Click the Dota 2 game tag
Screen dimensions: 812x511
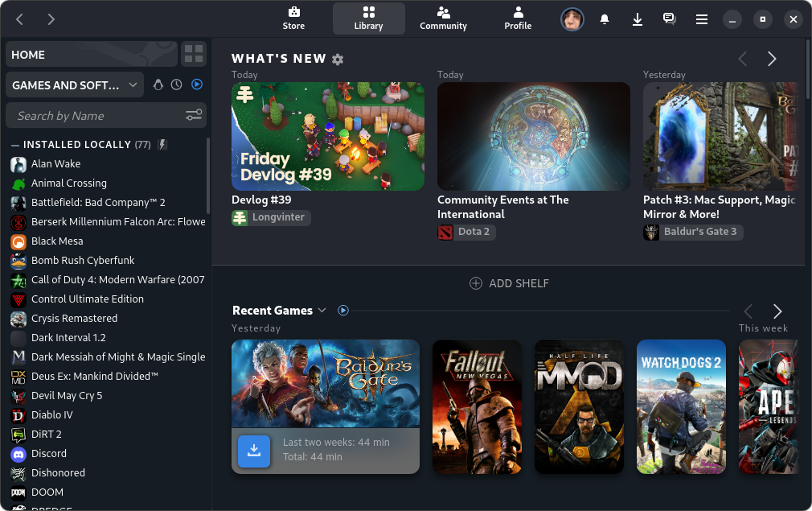pyautogui.click(x=466, y=232)
